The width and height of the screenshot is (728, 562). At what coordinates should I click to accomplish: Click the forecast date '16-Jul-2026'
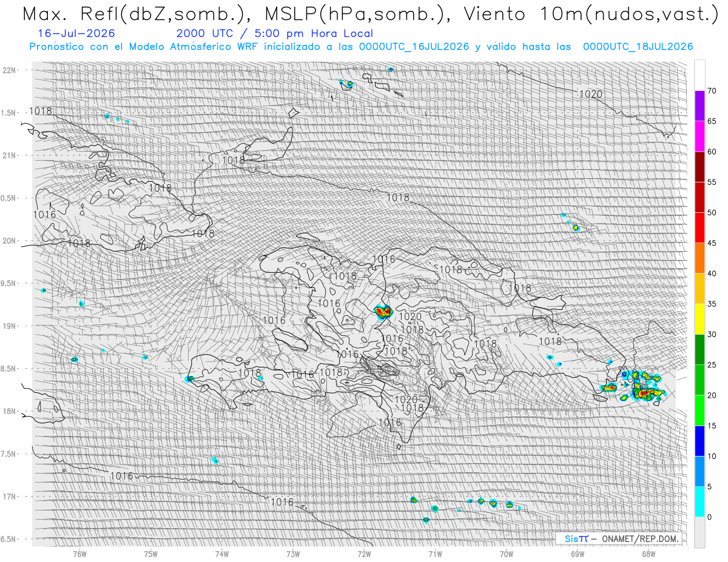[x=76, y=34]
